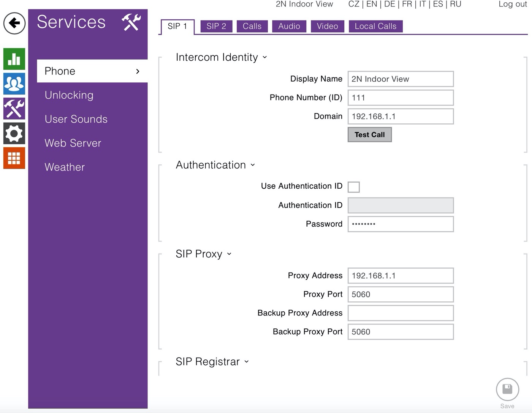532x413 pixels.
Task: Open the System gear section
Action: click(x=14, y=133)
